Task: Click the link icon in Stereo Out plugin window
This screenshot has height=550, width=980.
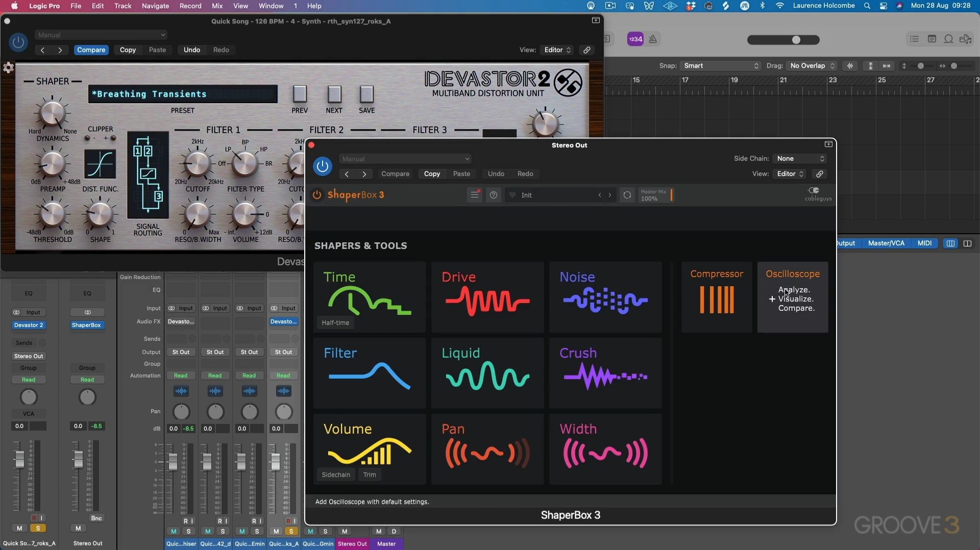Action: pyautogui.click(x=819, y=174)
